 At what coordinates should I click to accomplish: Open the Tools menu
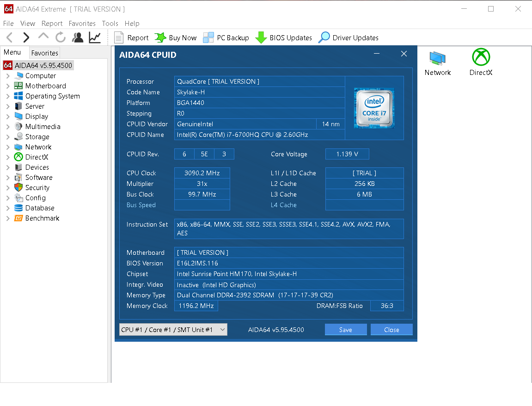[110, 24]
